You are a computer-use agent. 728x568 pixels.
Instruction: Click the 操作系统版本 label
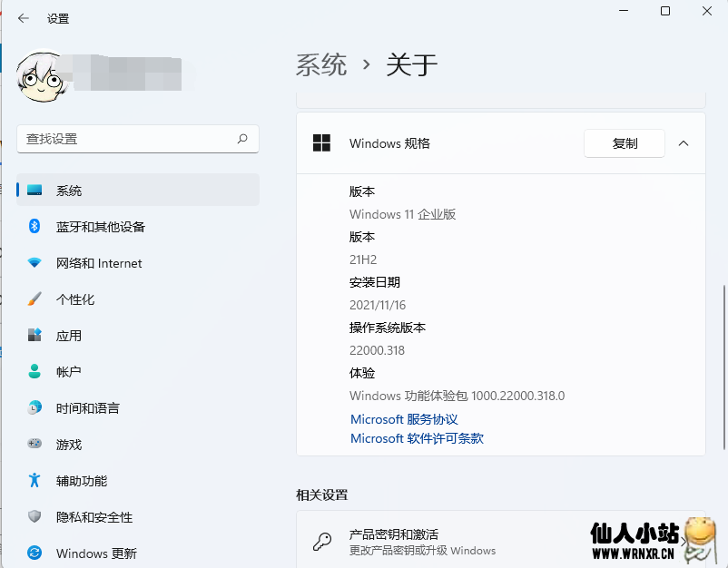point(388,328)
